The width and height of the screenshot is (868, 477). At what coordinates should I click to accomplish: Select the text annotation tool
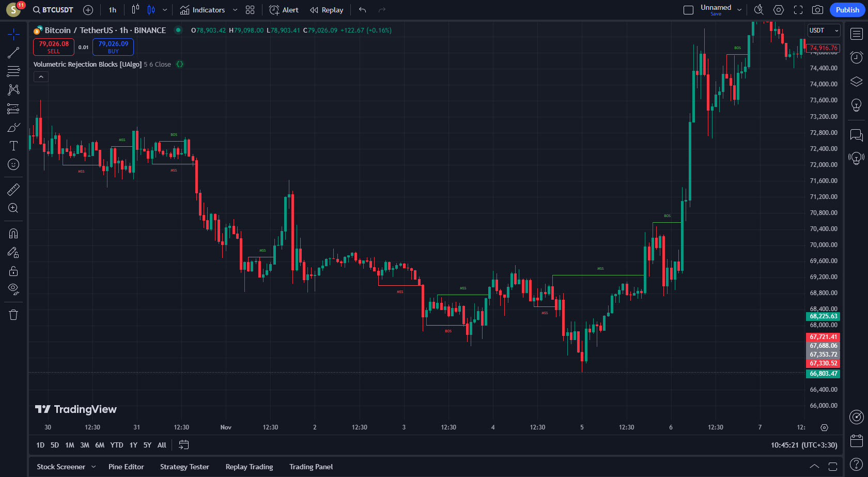[x=13, y=146]
